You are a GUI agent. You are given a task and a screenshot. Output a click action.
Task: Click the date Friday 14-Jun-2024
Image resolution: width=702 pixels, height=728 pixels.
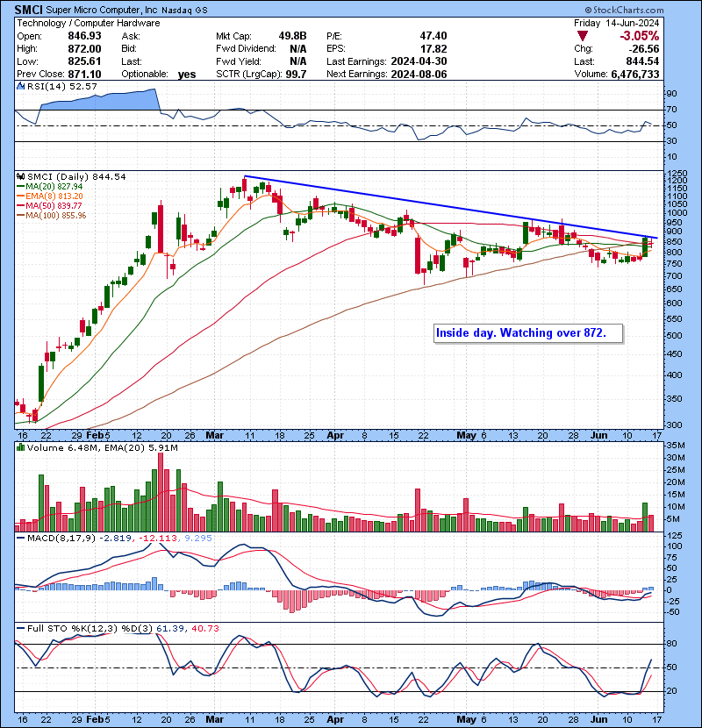tap(617, 23)
